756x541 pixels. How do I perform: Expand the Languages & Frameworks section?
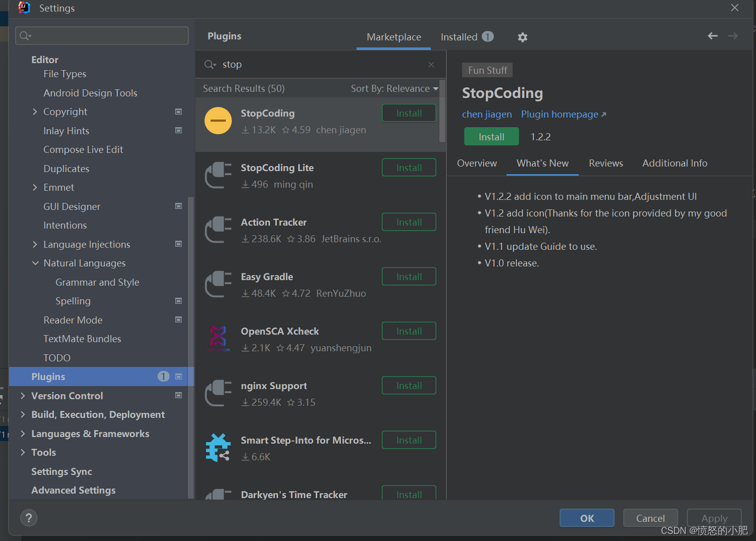[23, 434]
